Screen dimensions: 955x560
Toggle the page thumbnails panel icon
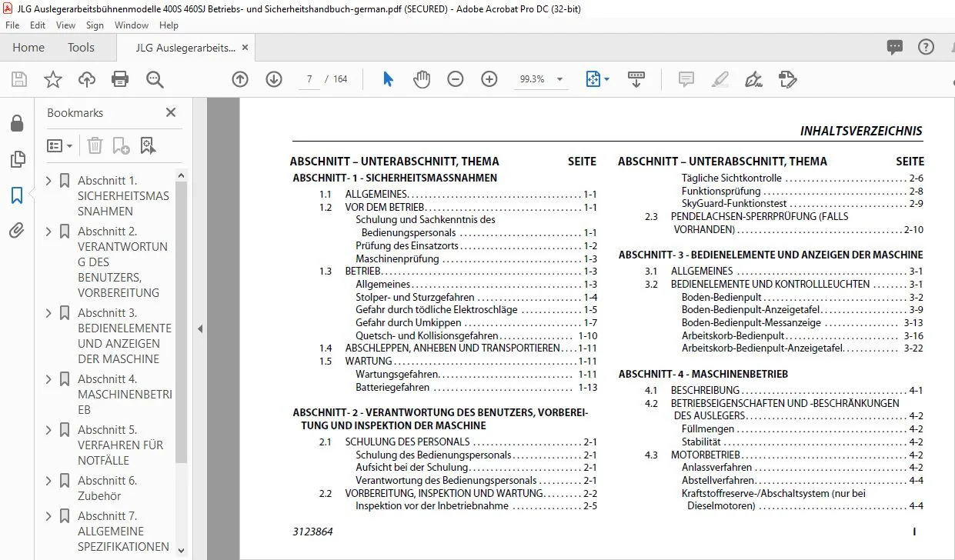[x=17, y=159]
